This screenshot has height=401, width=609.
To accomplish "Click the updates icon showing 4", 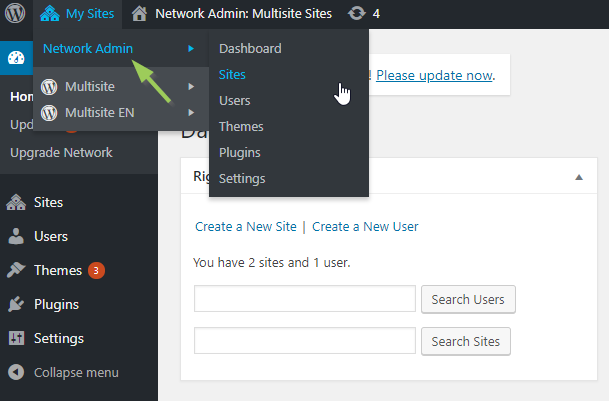I will pyautogui.click(x=357, y=14).
